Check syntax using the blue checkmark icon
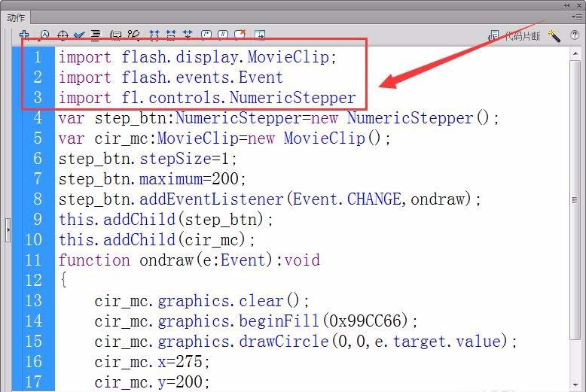Screen dimensions: 586x392 point(79,35)
